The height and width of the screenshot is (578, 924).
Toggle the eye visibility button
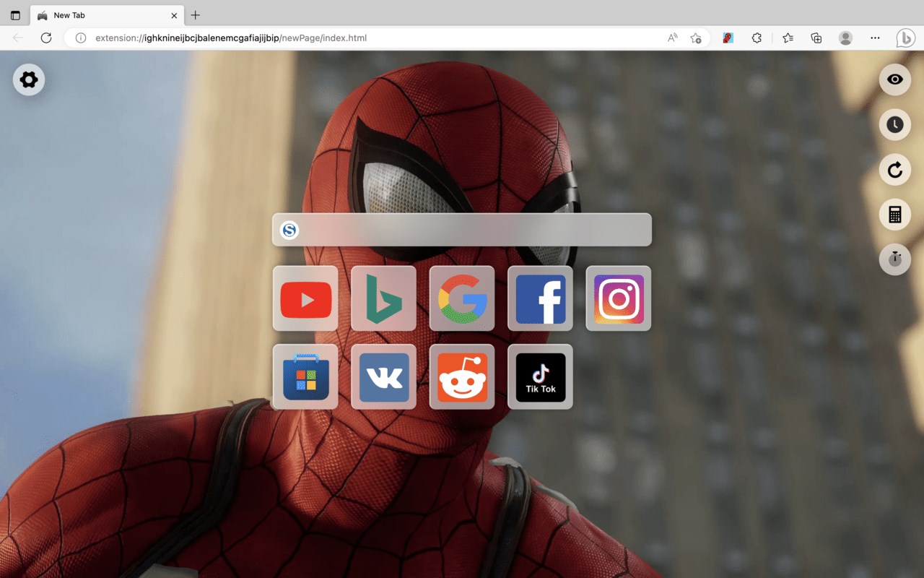895,79
